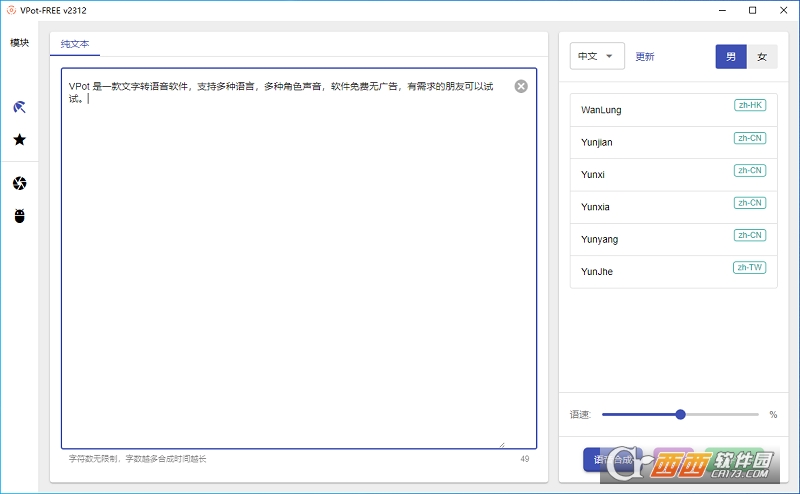
Task: Click the 模块 sidebar label
Action: [19, 43]
